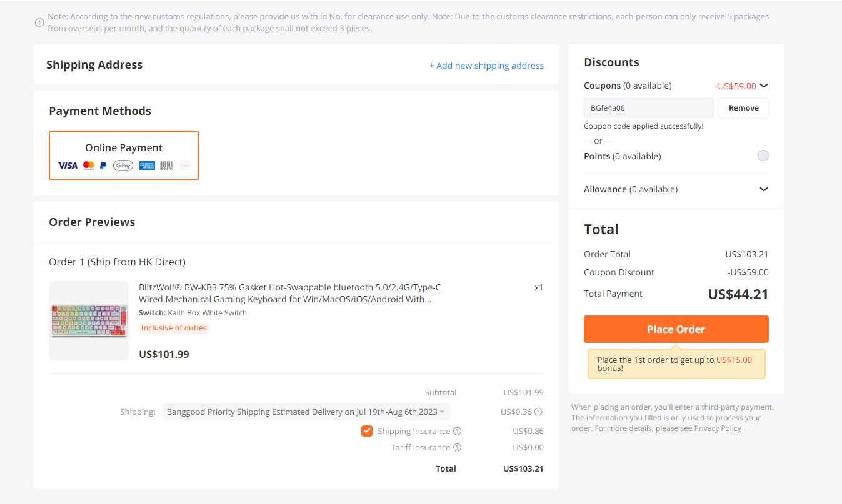Viewport: 842px width, 504px height.
Task: Click the American Express icon
Action: coord(147,166)
